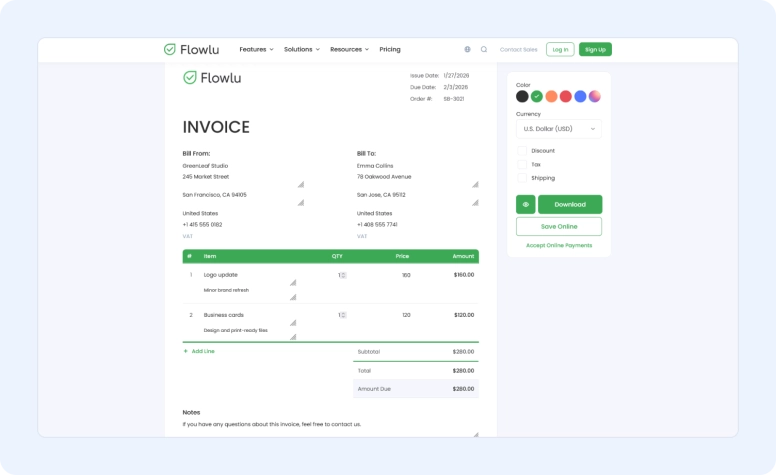776x475 pixels.
Task: Click the $160.00 amount cell
Action: 464,275
